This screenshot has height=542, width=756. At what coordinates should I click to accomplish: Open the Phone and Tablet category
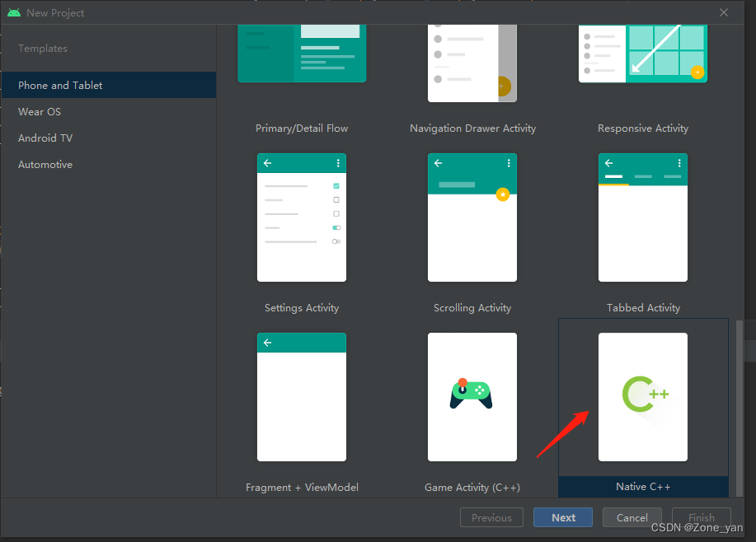coord(109,86)
